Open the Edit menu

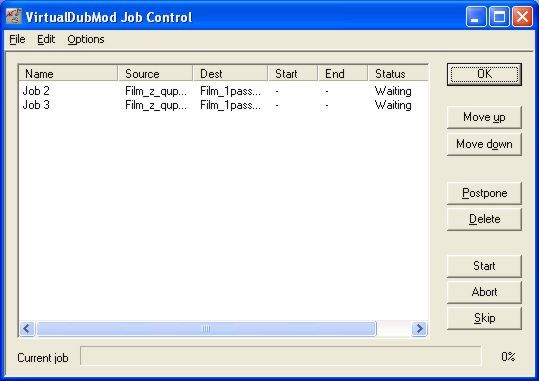coord(46,40)
